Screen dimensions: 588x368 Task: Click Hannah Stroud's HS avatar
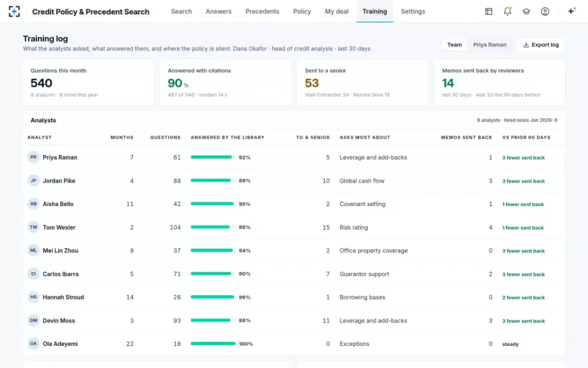pos(33,297)
